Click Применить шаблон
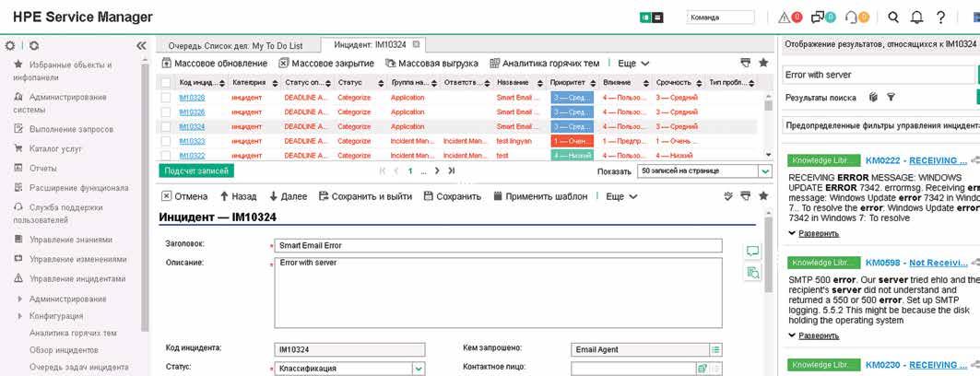Viewport: 980px width, 376px height. 540,196
